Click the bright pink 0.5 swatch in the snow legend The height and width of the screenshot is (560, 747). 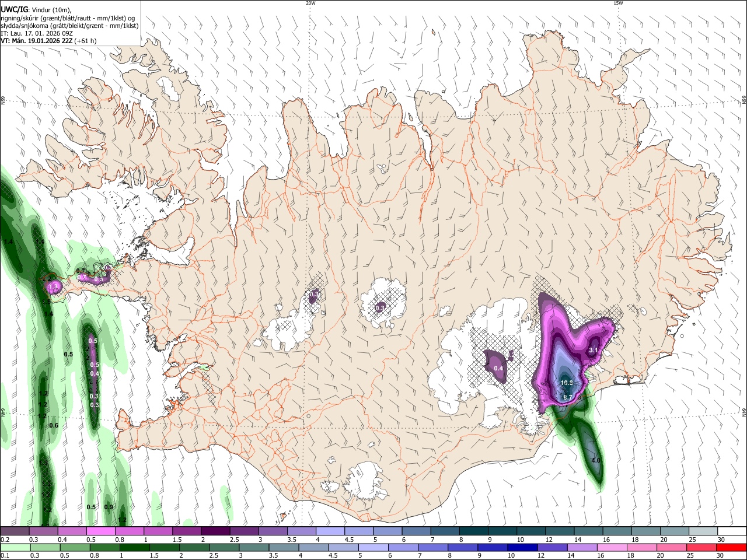click(x=100, y=531)
